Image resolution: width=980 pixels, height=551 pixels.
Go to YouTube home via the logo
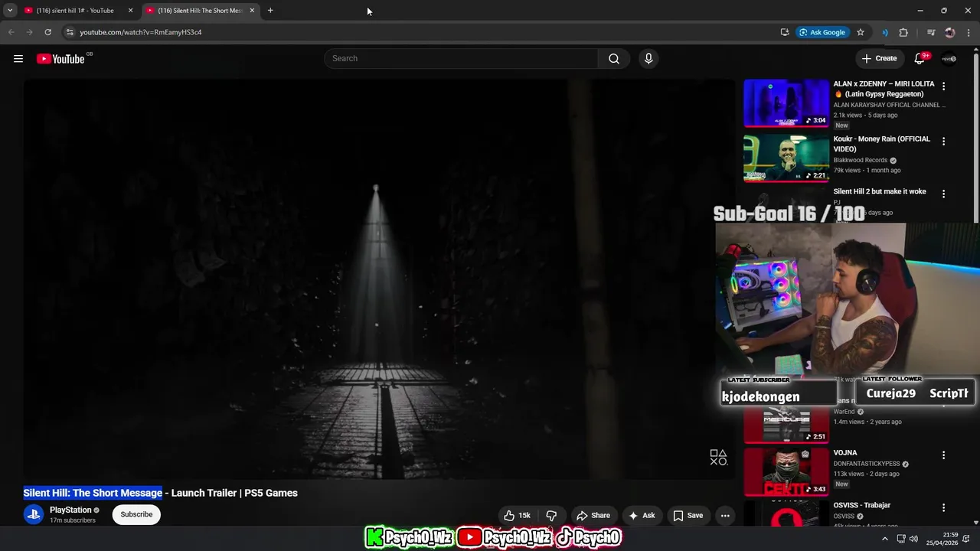tap(60, 59)
